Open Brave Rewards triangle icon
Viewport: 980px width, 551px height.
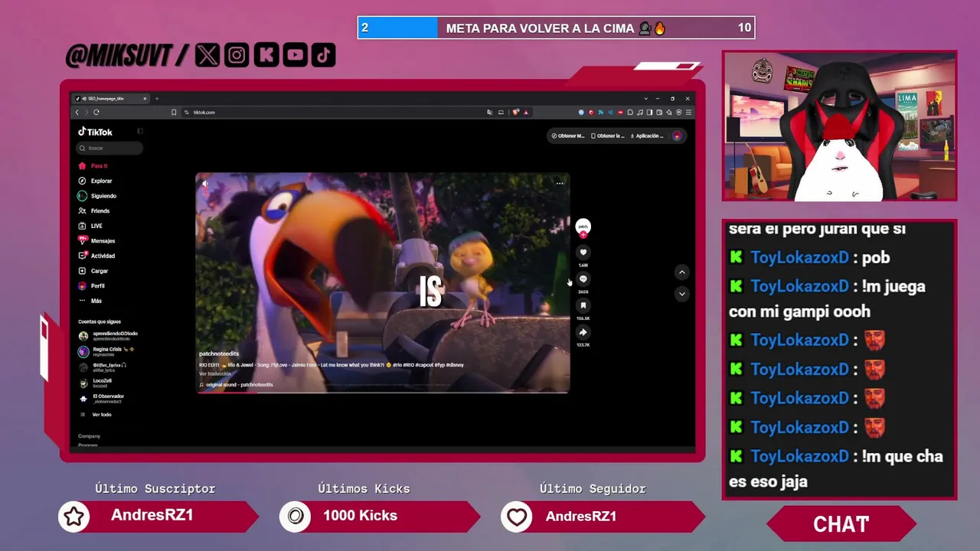point(526,112)
